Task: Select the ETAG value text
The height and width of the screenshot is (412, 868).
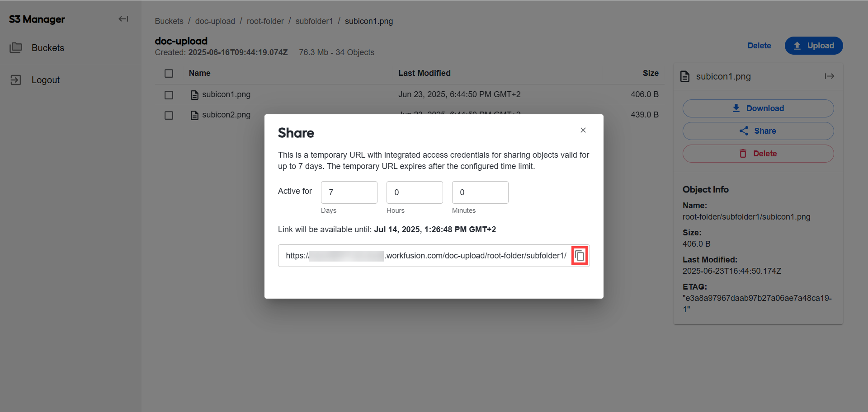Action: 757,304
